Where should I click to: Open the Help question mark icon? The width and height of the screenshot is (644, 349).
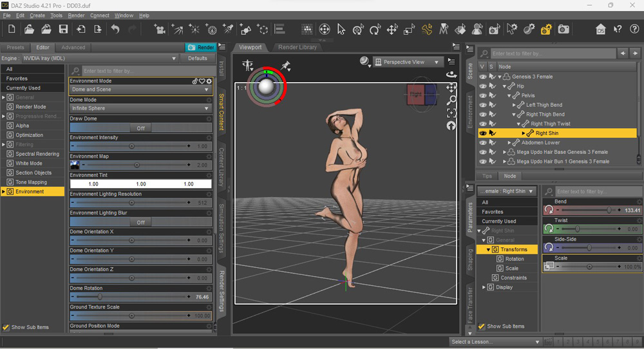(x=634, y=29)
